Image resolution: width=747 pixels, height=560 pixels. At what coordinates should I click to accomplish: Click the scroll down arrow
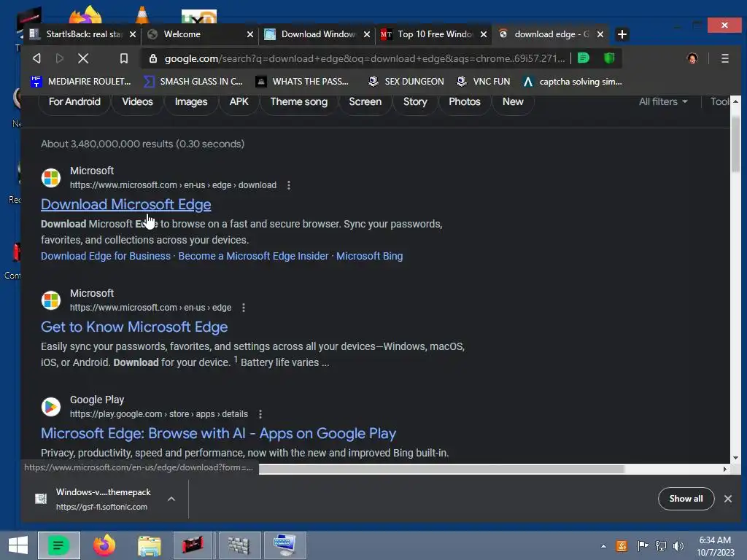click(735, 458)
